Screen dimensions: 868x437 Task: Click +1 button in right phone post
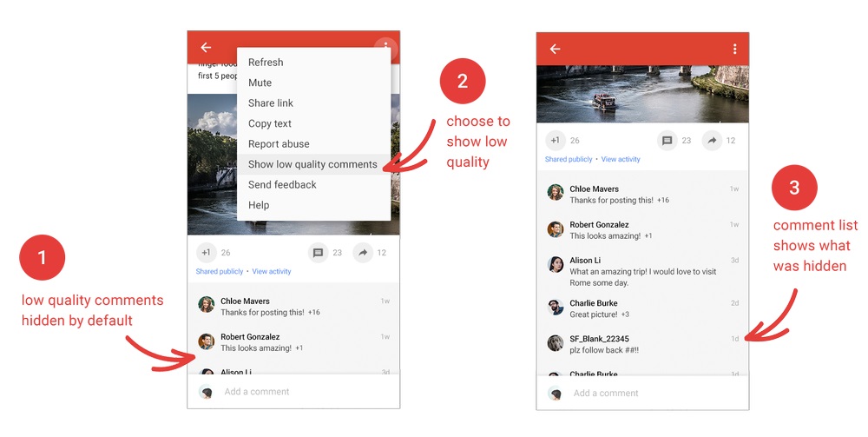[556, 140]
